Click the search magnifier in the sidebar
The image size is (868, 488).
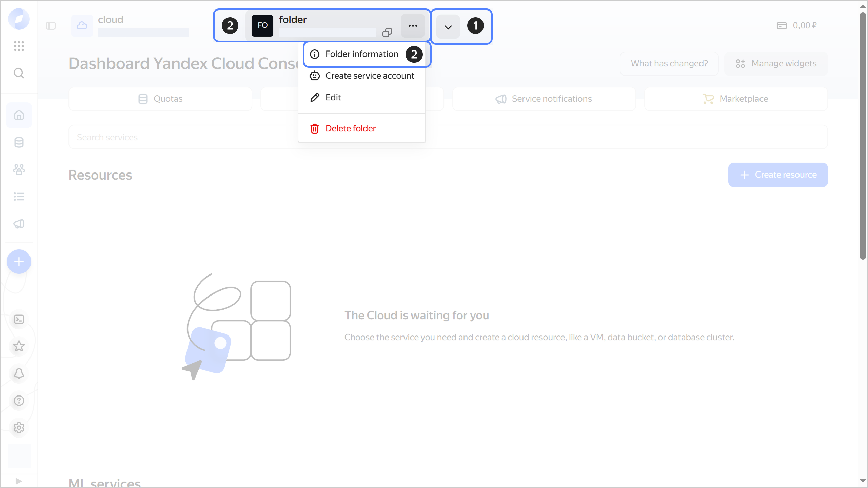[19, 73]
